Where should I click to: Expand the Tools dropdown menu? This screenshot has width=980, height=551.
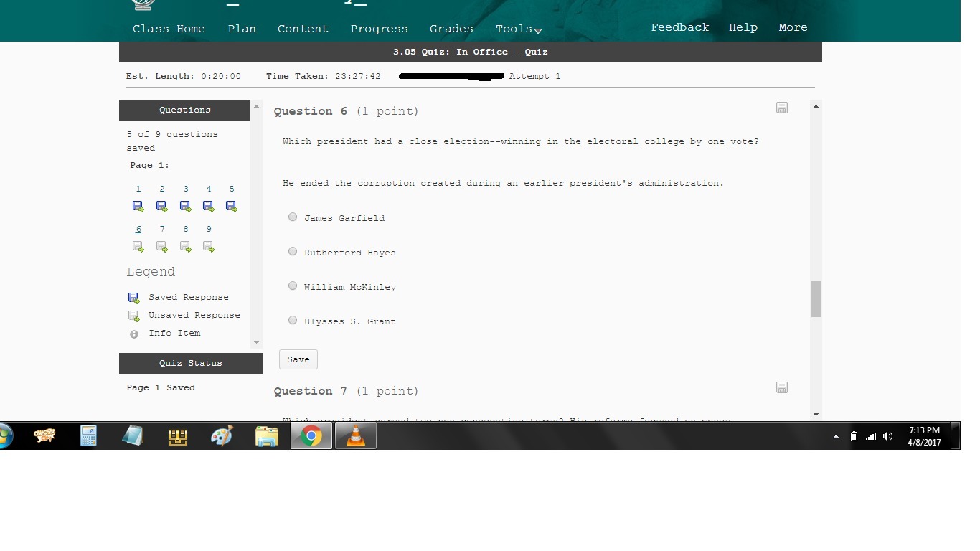tap(519, 29)
